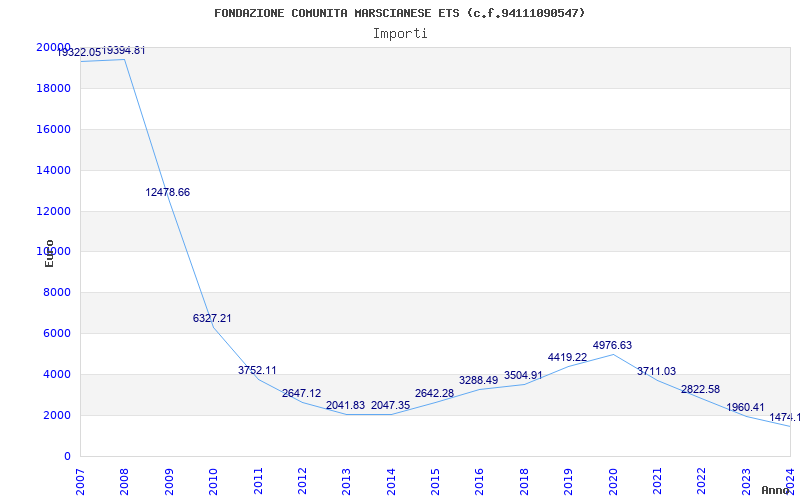
Task: Select the data label 3752.11
Action: [x=257, y=370]
